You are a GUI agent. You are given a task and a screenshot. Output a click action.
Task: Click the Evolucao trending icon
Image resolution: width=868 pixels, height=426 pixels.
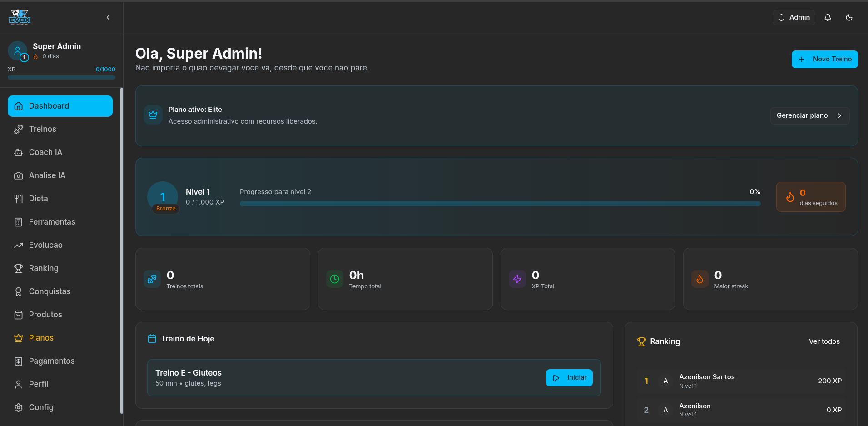pyautogui.click(x=18, y=245)
